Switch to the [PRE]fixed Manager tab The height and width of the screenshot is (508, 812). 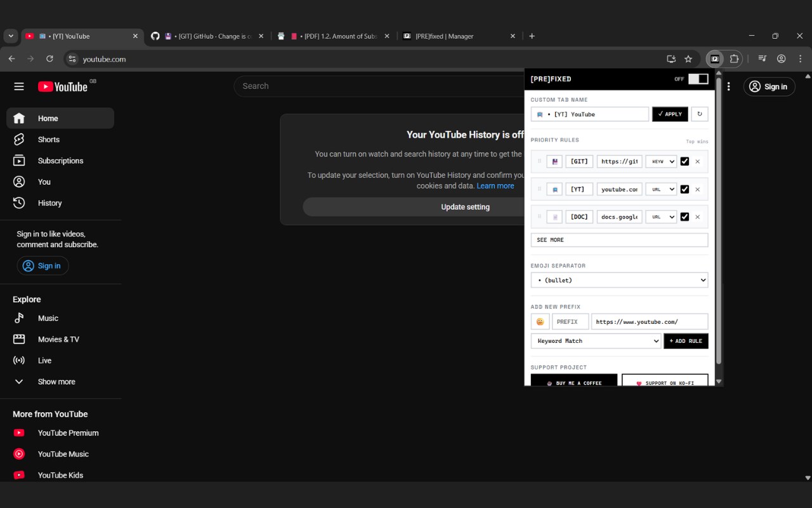click(459, 36)
